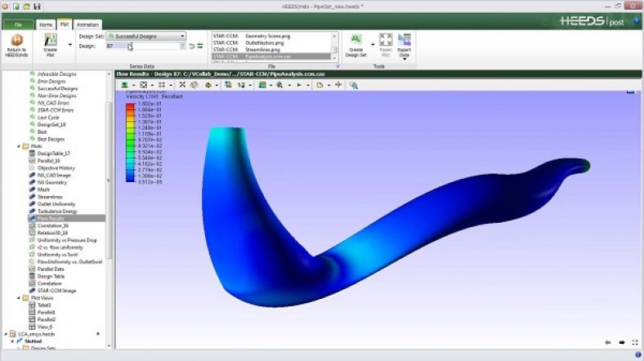Collapse the Plots folder
644x361 pixels.
coord(19,146)
